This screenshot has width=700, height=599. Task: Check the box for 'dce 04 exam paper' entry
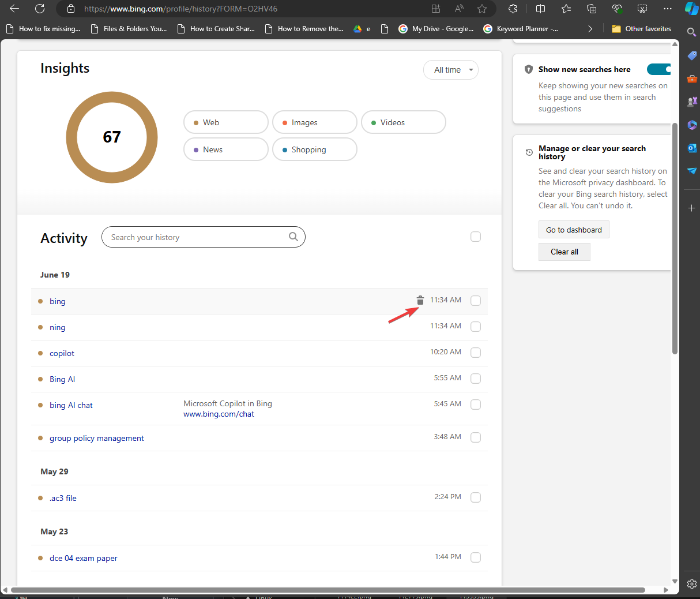coord(476,557)
